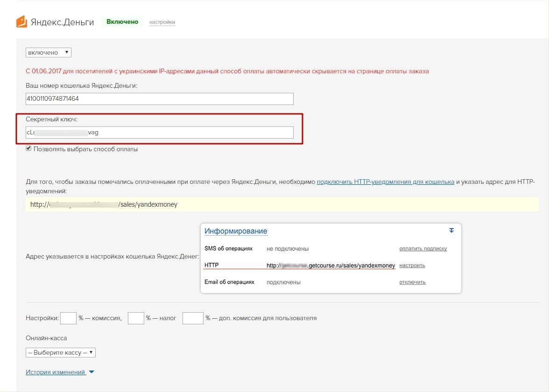This screenshot has width=549, height=392.
Task: Click оплатить подписку for SMS notifications
Action: [423, 248]
